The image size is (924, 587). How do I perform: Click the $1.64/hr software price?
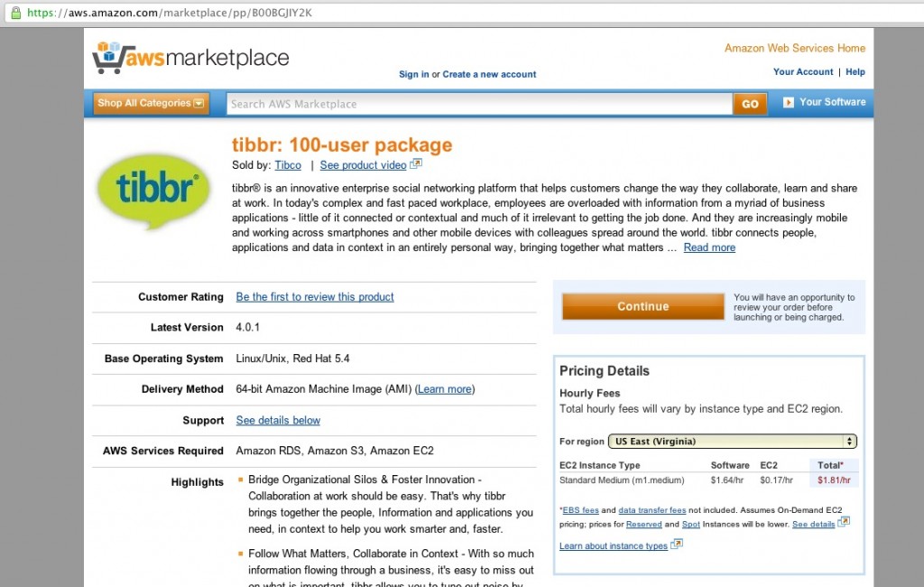point(726,480)
